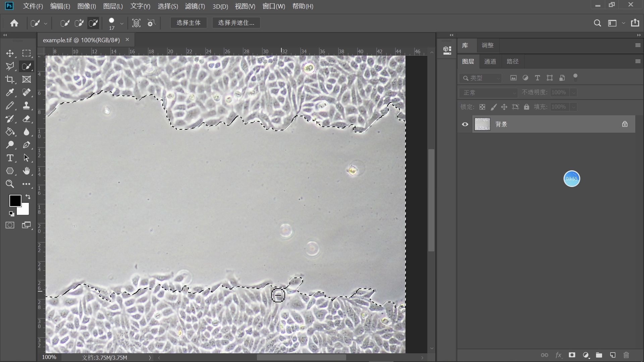Select the Clone Stamp tool
The height and width of the screenshot is (362, 644).
pyautogui.click(x=26, y=106)
